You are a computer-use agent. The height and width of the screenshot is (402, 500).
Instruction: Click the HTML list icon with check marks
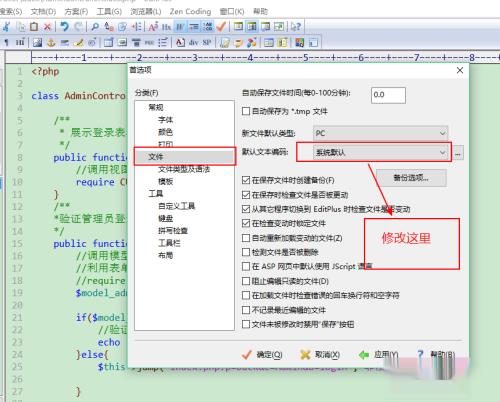click(162, 42)
